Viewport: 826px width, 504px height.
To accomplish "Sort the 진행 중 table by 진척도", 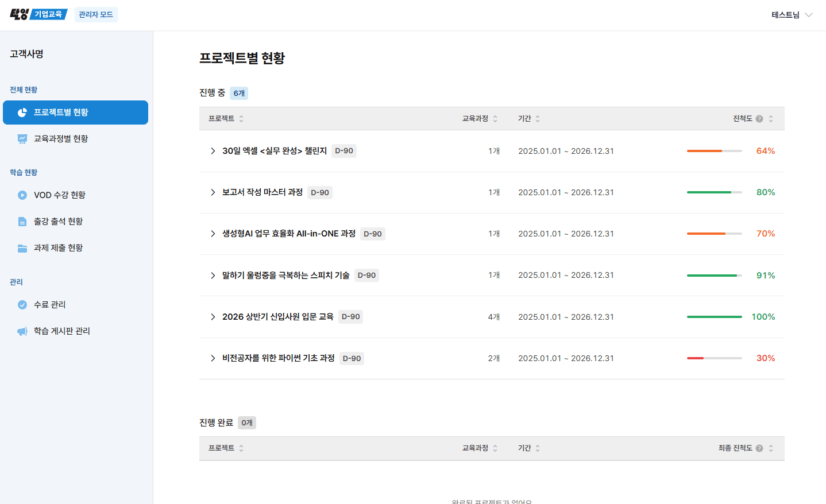I will [x=771, y=119].
